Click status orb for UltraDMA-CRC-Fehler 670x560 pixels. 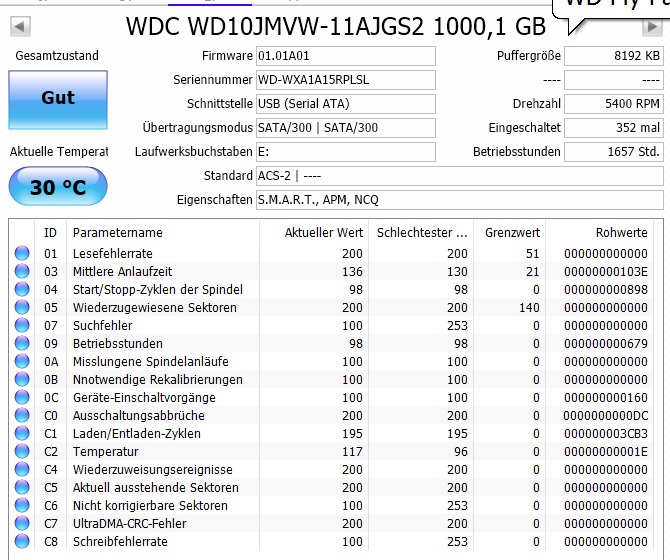click(22, 523)
